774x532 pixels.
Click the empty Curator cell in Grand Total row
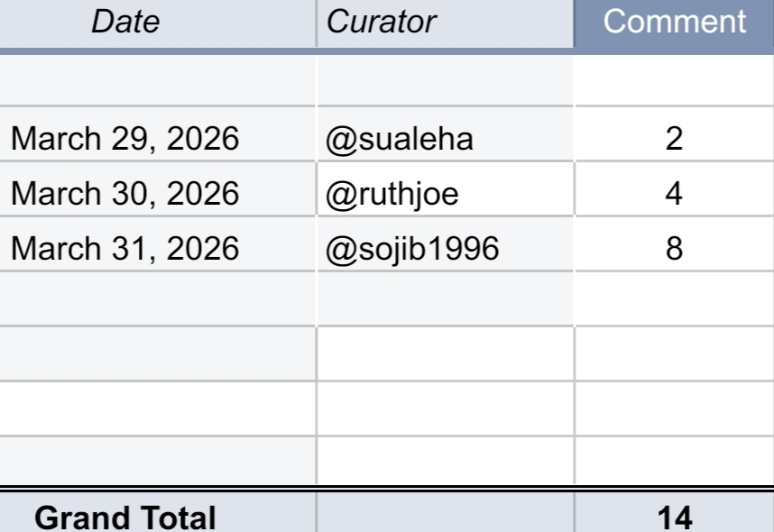click(445, 516)
